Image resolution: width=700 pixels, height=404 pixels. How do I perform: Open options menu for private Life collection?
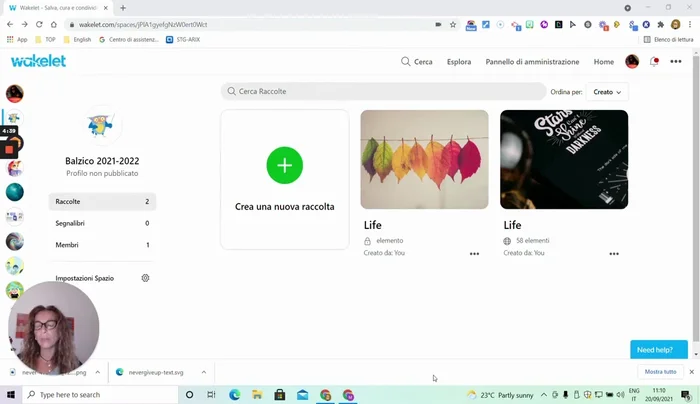474,254
